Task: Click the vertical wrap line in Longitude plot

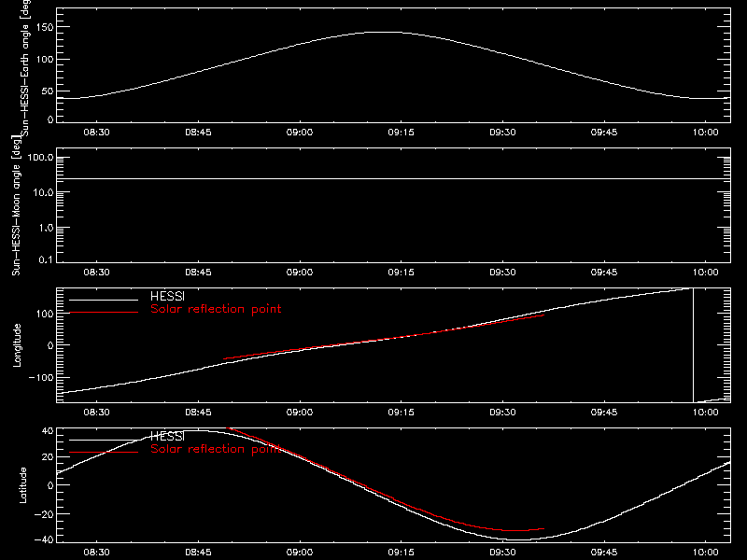Action: [693, 345]
